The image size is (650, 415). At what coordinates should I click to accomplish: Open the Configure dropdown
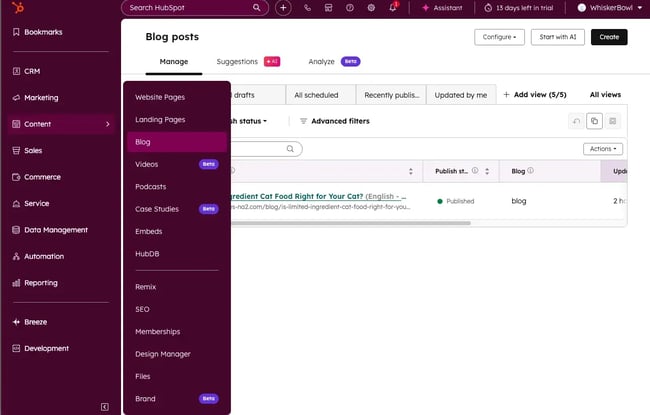click(x=499, y=37)
